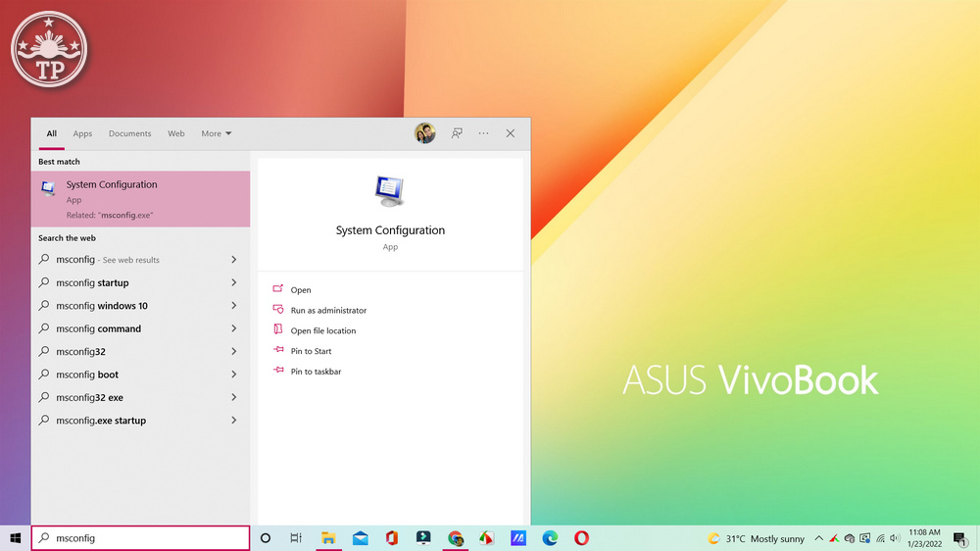Open Task View on taskbar
The image size is (980, 551).
click(296, 538)
